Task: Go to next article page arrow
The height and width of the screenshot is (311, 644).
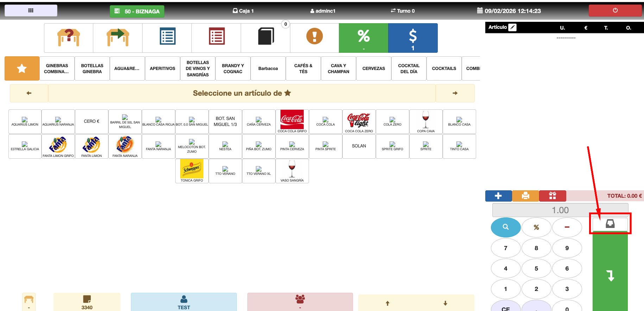Action: click(x=455, y=93)
